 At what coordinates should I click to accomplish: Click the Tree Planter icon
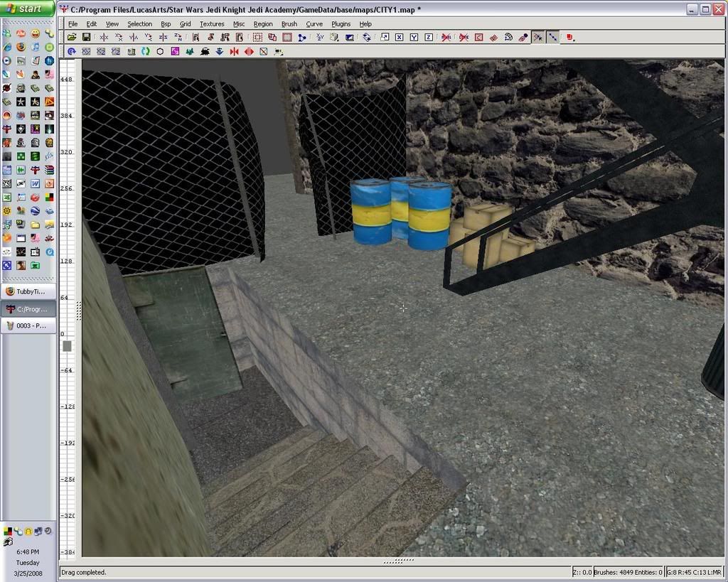point(190,51)
